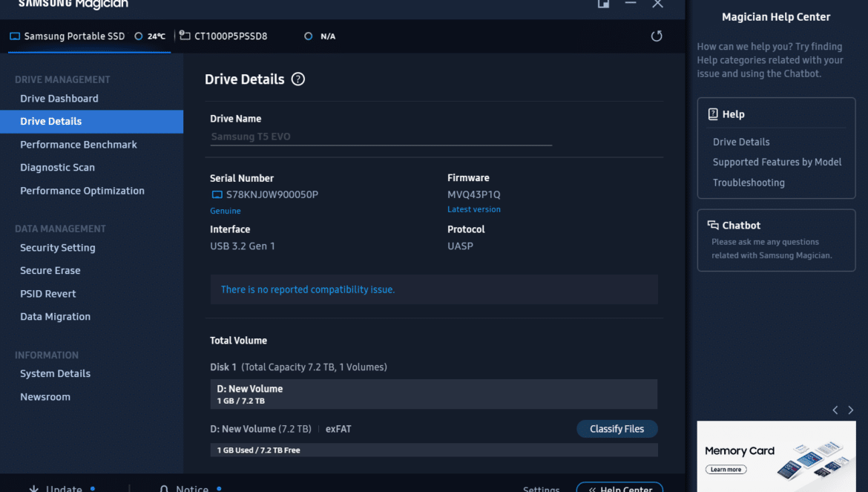Click the Latest version link
Screen dimensions: 868x492
click(474, 209)
